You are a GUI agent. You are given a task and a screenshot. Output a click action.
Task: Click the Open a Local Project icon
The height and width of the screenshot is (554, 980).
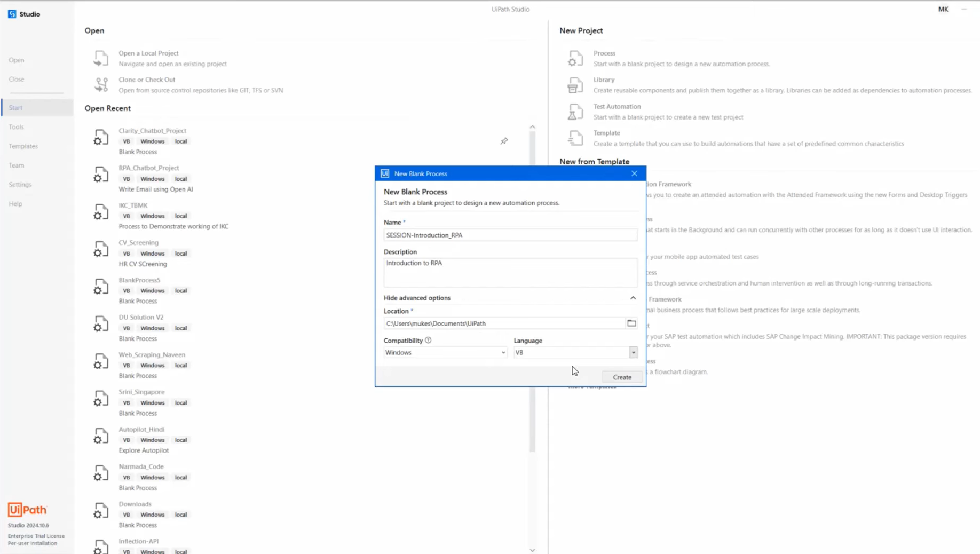101,58
